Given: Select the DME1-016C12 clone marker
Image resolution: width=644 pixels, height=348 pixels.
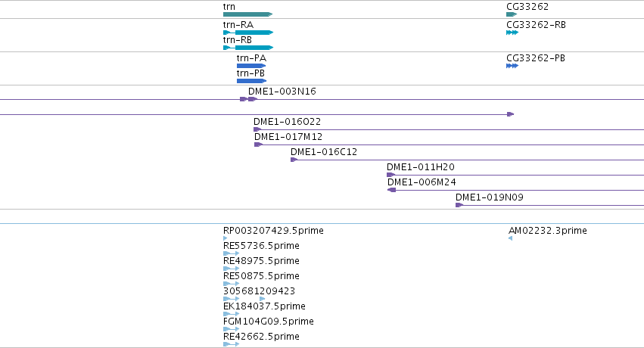Looking at the screenshot, I should coord(294,160).
